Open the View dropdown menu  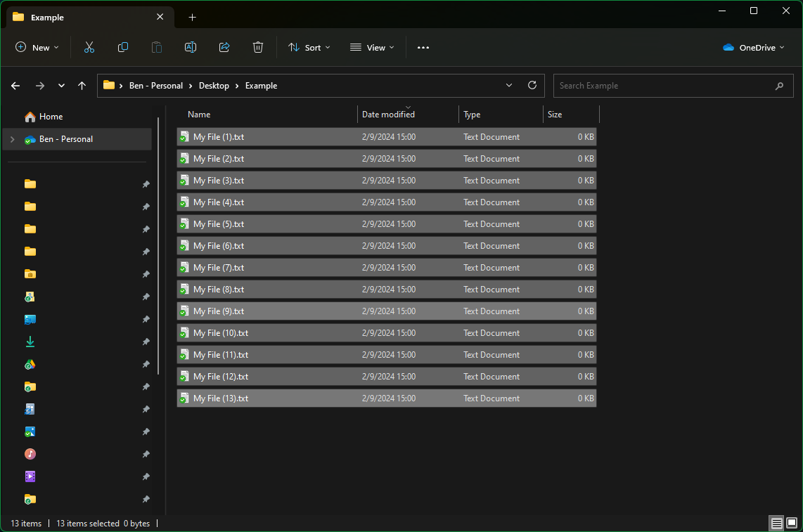[372, 47]
